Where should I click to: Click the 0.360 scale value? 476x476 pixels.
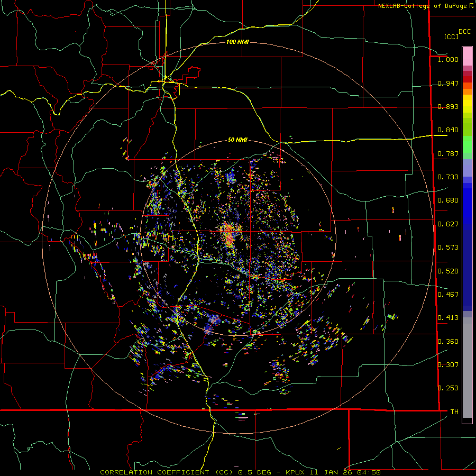(x=448, y=342)
